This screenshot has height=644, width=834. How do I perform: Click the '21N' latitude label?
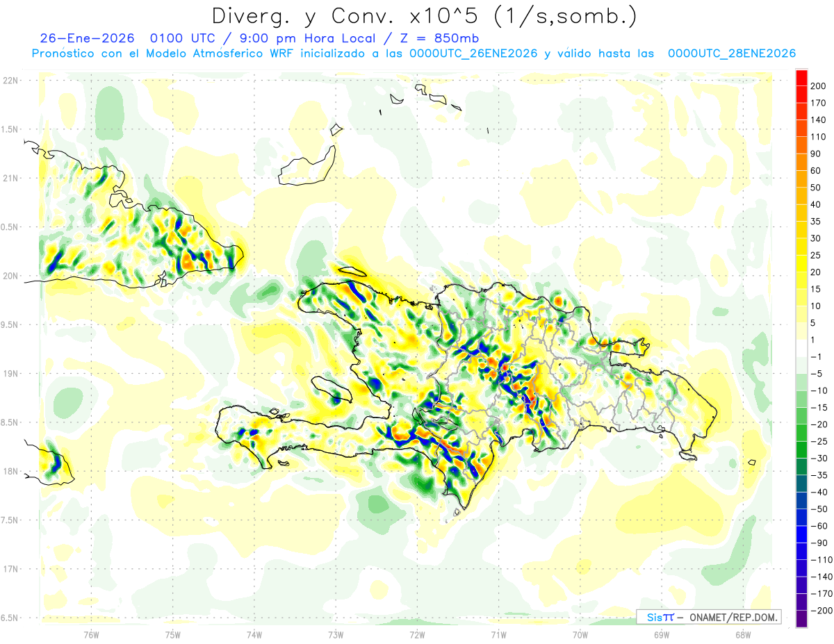click(x=11, y=178)
